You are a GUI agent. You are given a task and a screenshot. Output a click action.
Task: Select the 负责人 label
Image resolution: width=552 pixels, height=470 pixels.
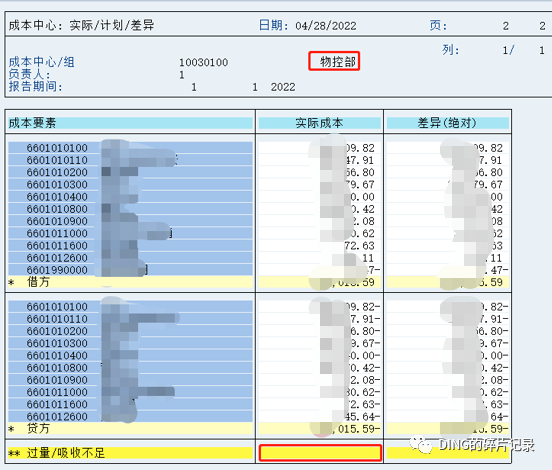[30, 74]
